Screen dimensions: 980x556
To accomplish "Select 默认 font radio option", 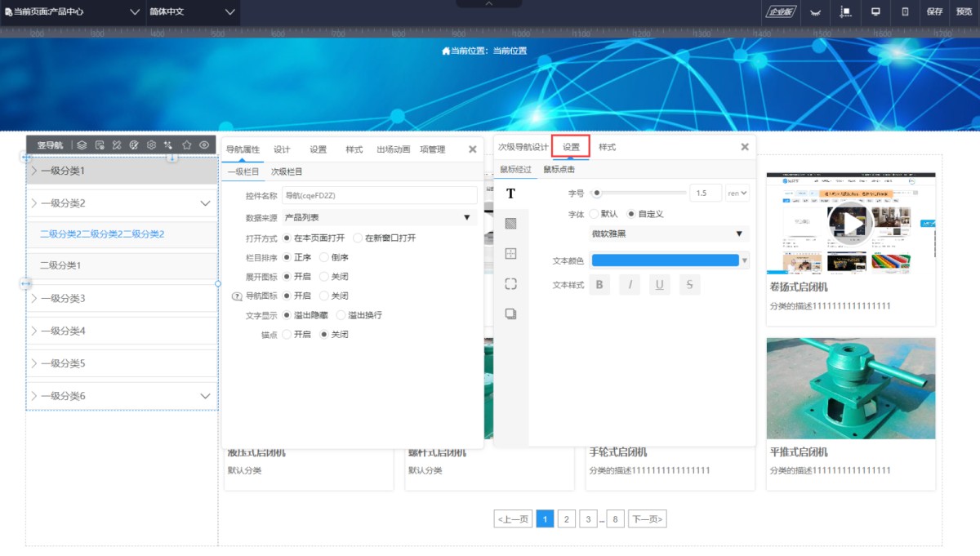I will tap(594, 214).
